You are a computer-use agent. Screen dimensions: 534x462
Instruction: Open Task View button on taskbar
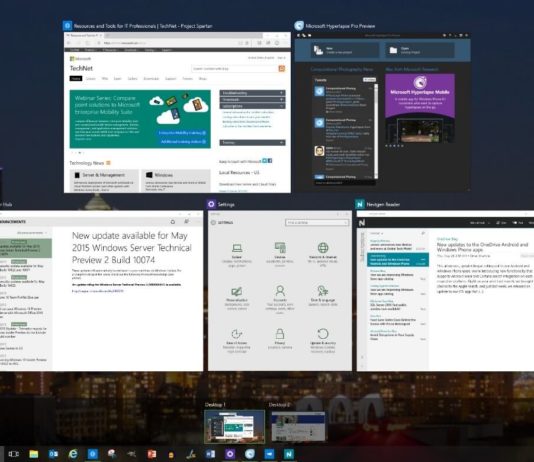point(13,454)
